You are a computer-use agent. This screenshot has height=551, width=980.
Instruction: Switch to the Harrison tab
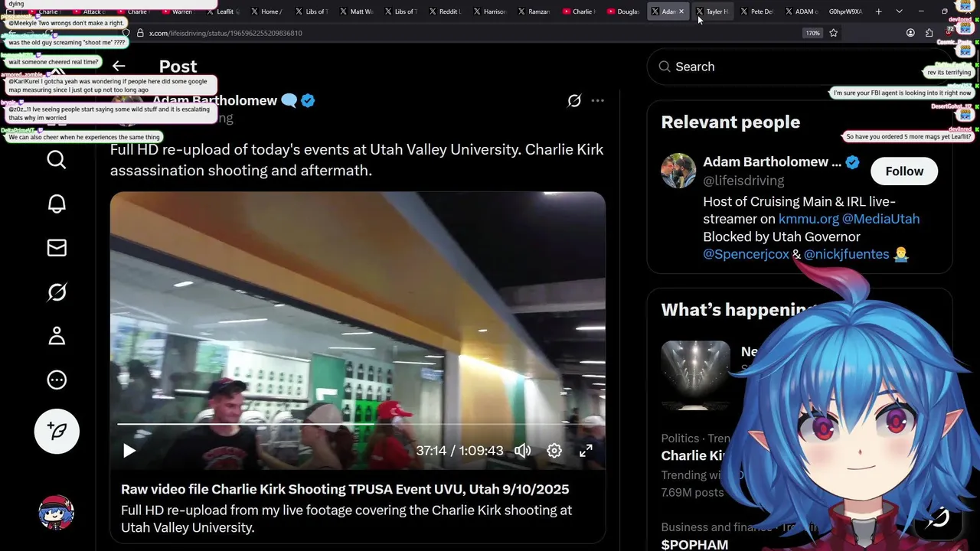pos(489,11)
